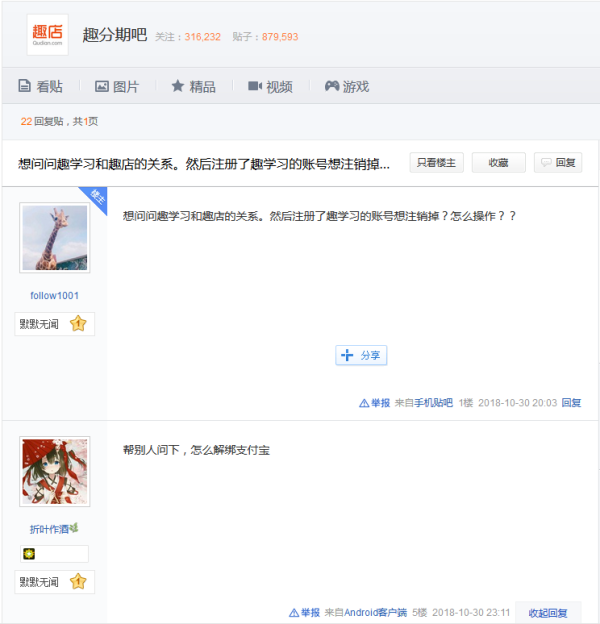Click 回复 on the 1楼 post
Viewport: 600px width, 624px height.
(571, 403)
